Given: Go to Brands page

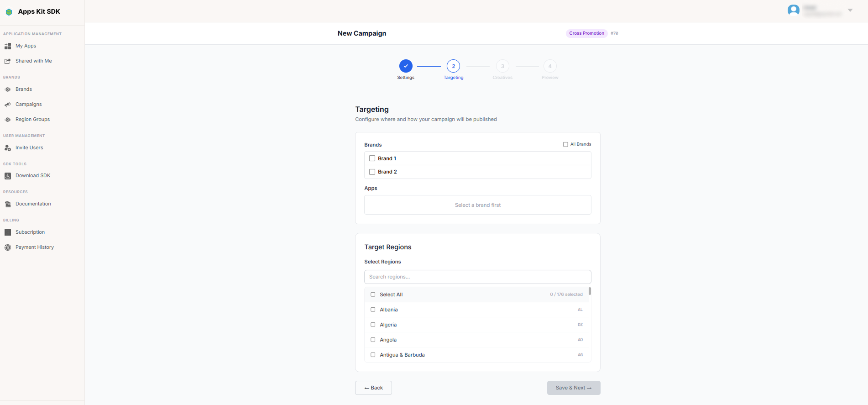Looking at the screenshot, I should [24, 89].
